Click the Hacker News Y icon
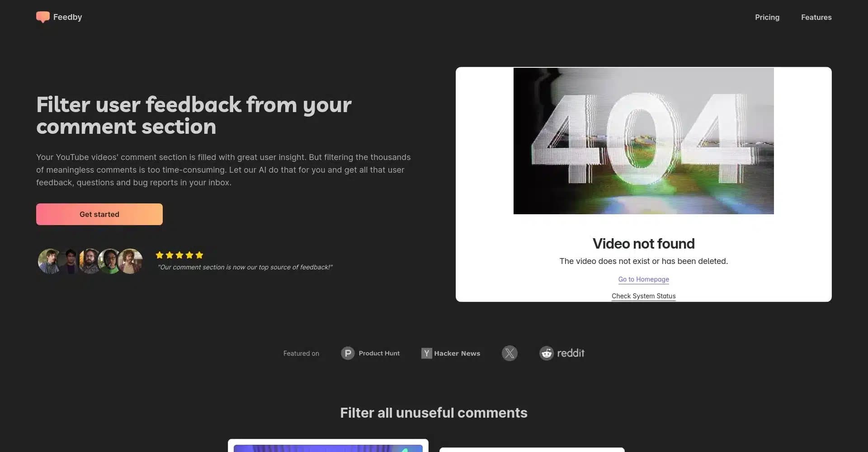This screenshot has width=868, height=452. pyautogui.click(x=426, y=353)
